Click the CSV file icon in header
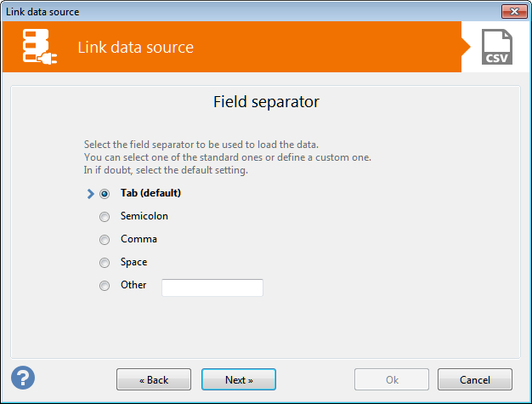532x404 pixels. [x=496, y=48]
